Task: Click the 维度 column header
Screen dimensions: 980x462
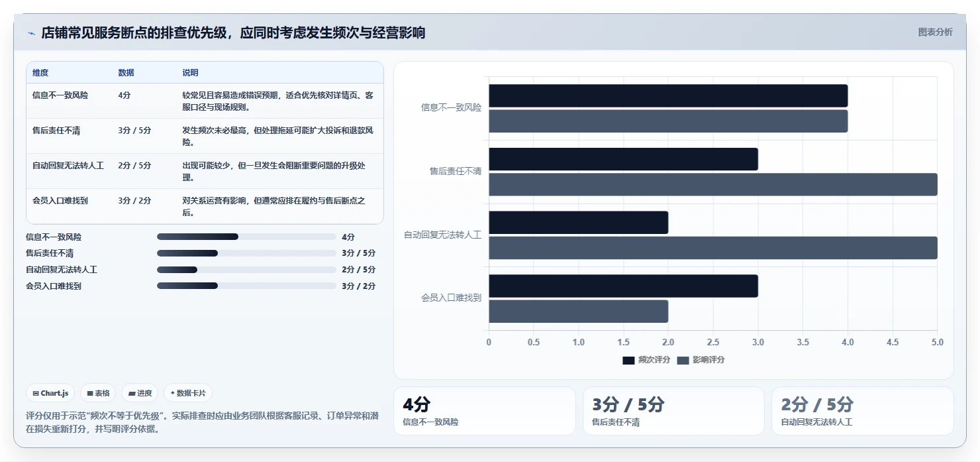Action: (40, 73)
